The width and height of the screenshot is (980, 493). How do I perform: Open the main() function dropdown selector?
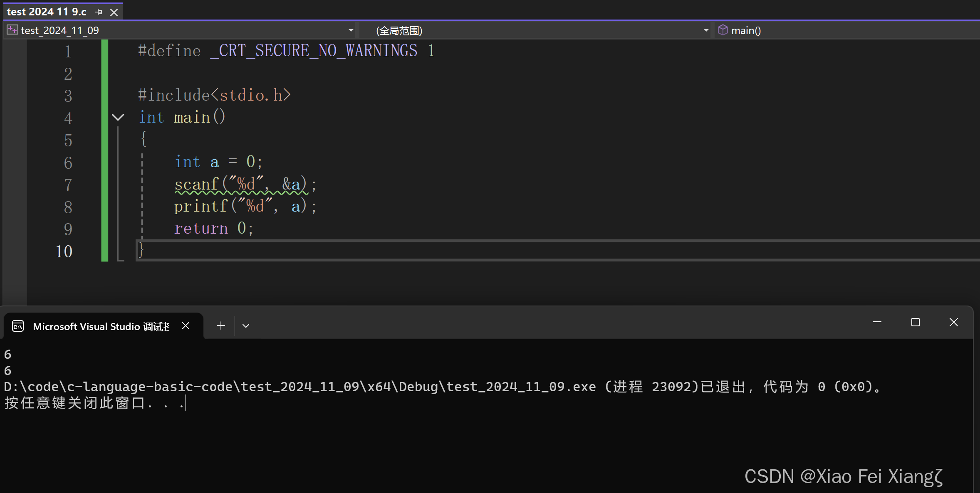coord(746,30)
